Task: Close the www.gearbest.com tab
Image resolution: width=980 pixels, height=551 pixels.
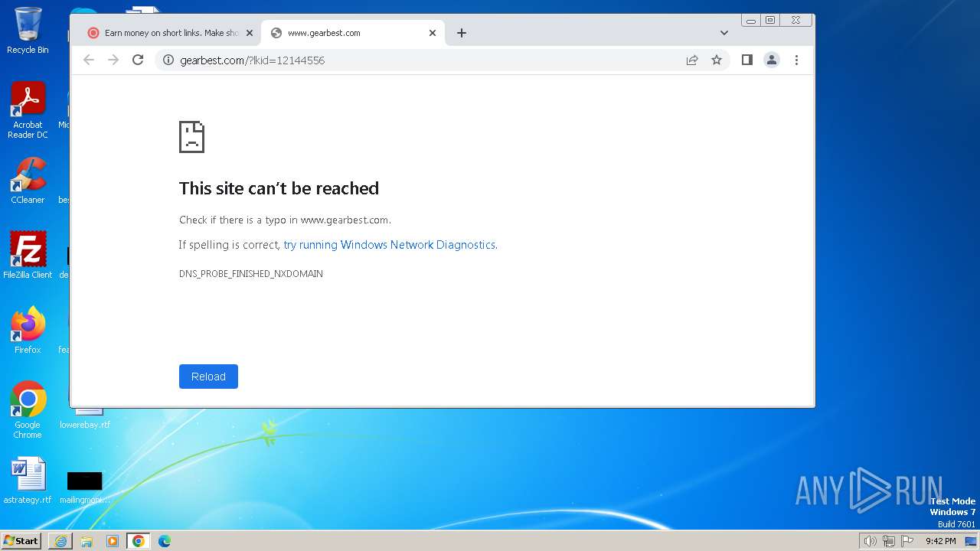Action: (433, 33)
